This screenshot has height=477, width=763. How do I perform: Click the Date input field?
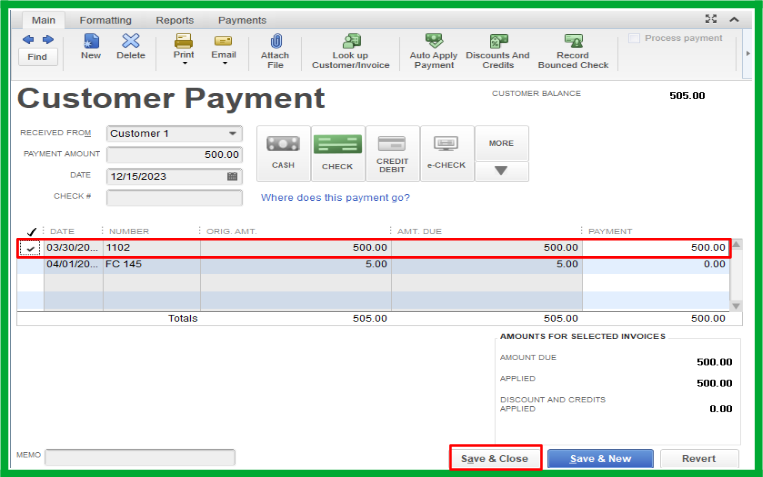click(174, 176)
